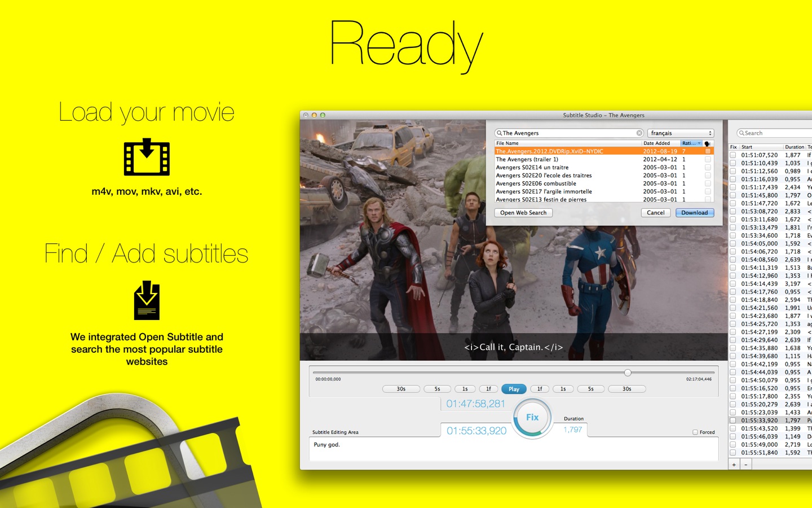The image size is (812, 508).
Task: Click the film-strip Load your movie icon
Action: pos(147,157)
